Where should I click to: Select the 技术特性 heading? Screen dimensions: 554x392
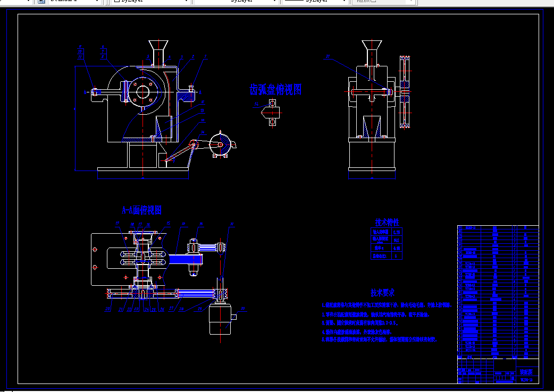(x=387, y=222)
